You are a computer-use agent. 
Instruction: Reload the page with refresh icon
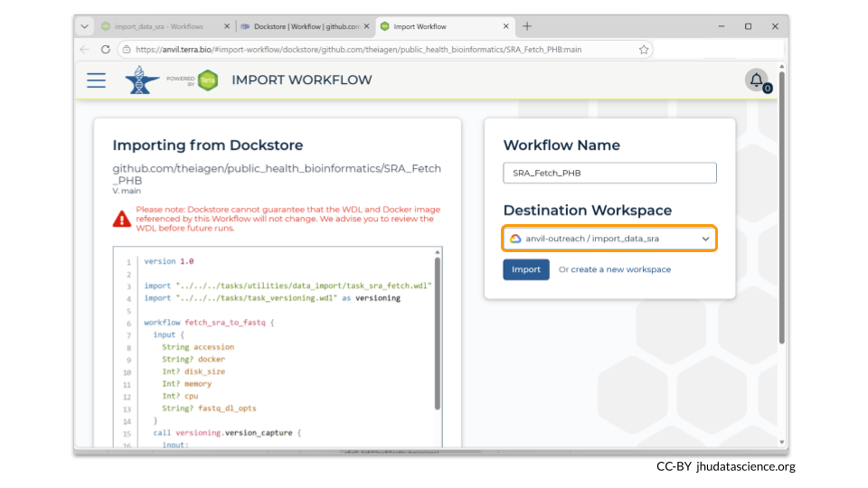coord(106,49)
